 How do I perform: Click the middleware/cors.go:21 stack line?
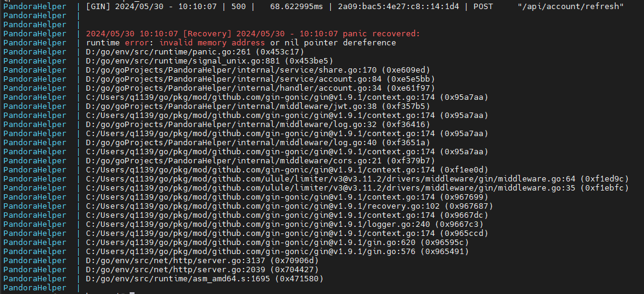click(x=261, y=160)
